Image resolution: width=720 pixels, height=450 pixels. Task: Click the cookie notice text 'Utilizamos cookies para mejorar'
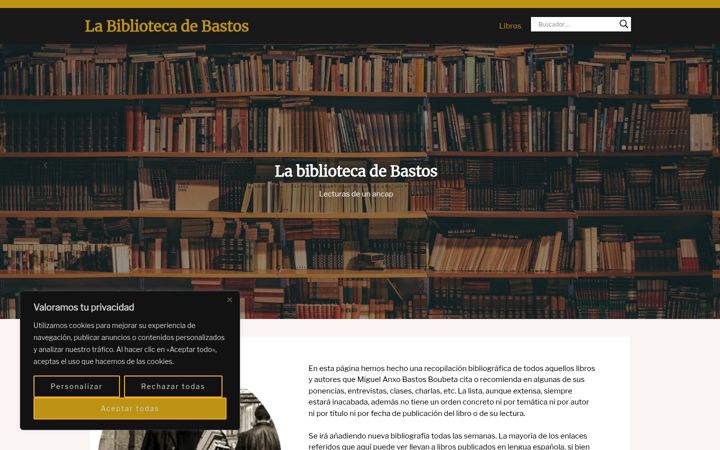(129, 343)
